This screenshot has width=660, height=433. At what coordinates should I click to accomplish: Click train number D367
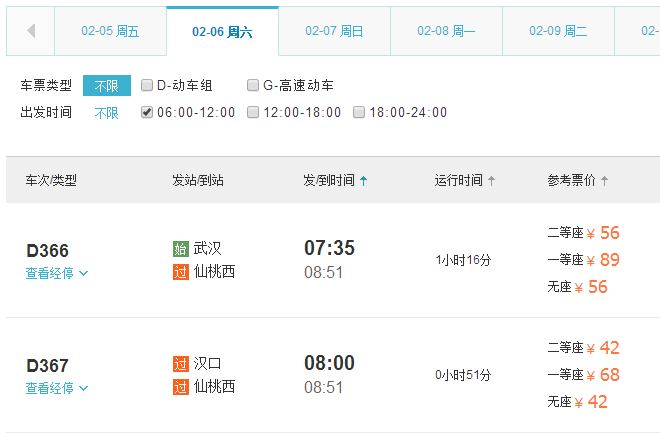click(47, 366)
